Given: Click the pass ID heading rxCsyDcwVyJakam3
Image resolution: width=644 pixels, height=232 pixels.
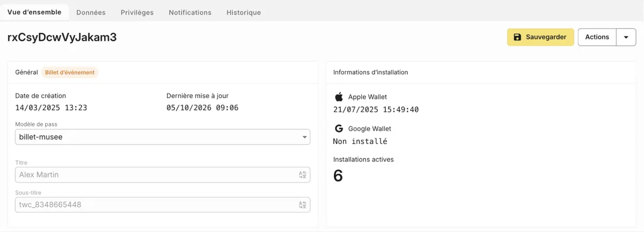Looking at the screenshot, I should point(62,37).
